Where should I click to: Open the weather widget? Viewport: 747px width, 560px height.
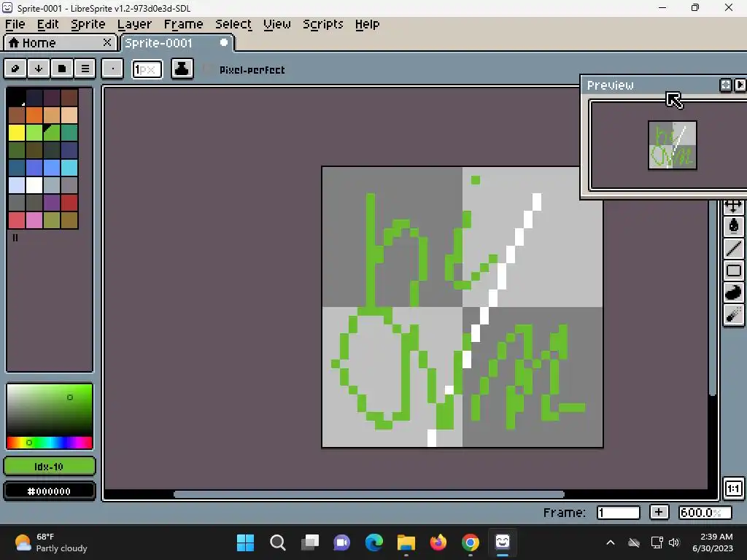(x=51, y=542)
